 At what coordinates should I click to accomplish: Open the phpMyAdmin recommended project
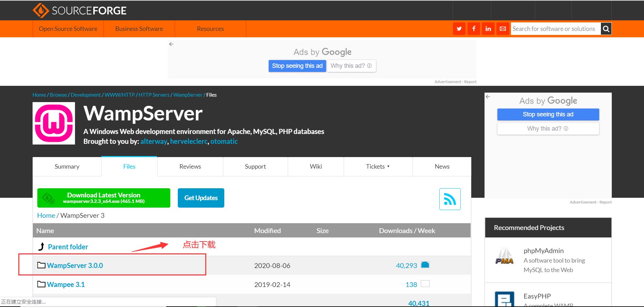point(544,251)
